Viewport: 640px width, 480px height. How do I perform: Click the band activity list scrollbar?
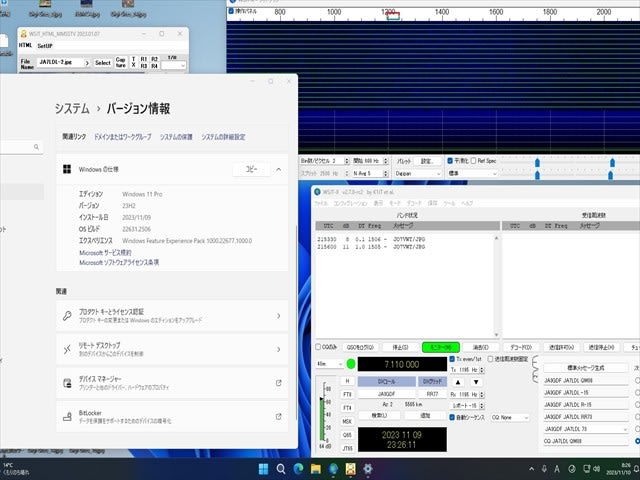click(496, 286)
